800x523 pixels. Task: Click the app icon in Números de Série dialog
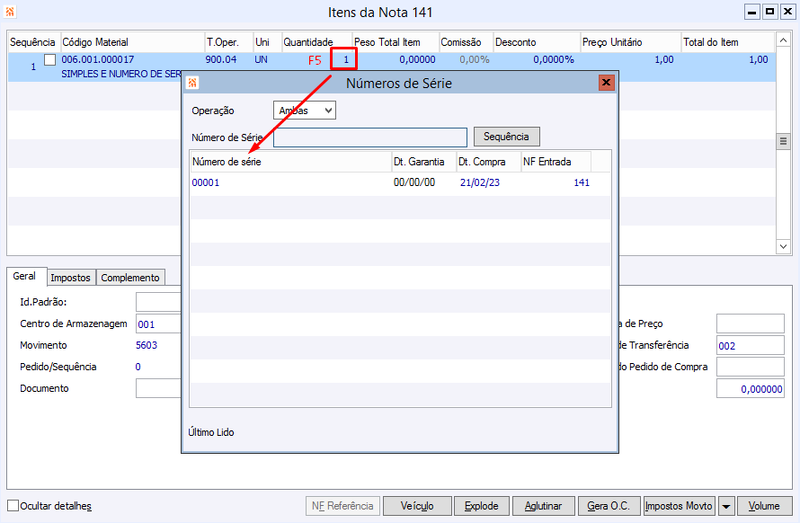click(x=192, y=83)
